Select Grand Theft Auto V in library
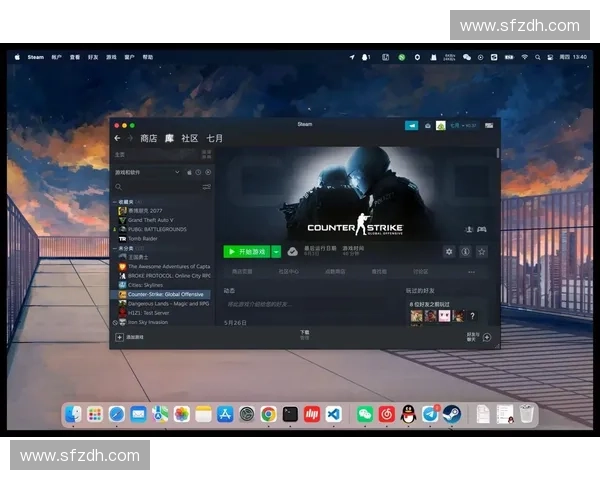600x480 pixels. 150,220
